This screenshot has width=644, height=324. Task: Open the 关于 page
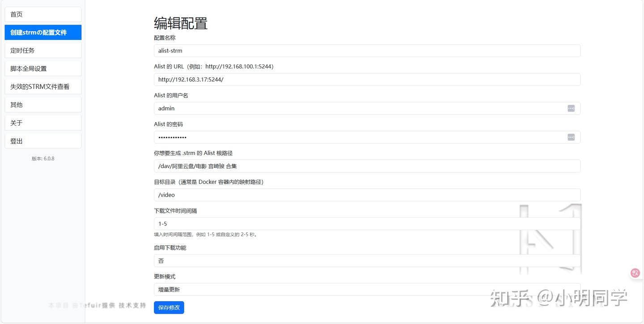point(42,122)
